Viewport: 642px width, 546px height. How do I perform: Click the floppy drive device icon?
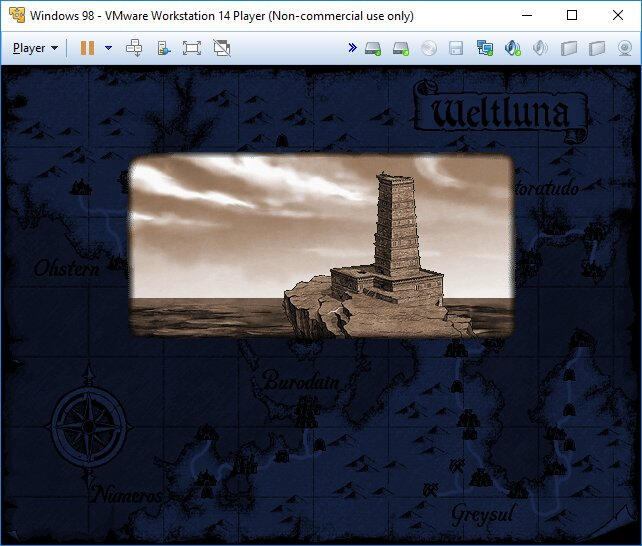pos(456,48)
